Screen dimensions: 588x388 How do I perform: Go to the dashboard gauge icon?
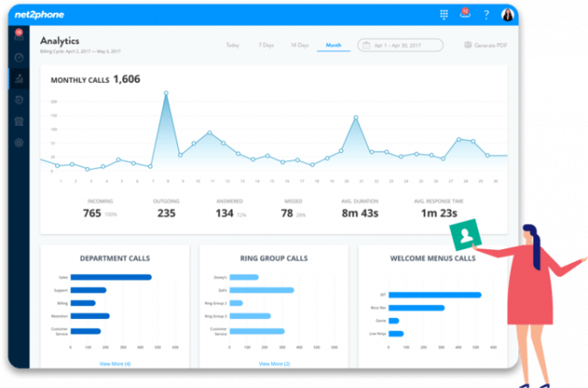pyautogui.click(x=18, y=57)
